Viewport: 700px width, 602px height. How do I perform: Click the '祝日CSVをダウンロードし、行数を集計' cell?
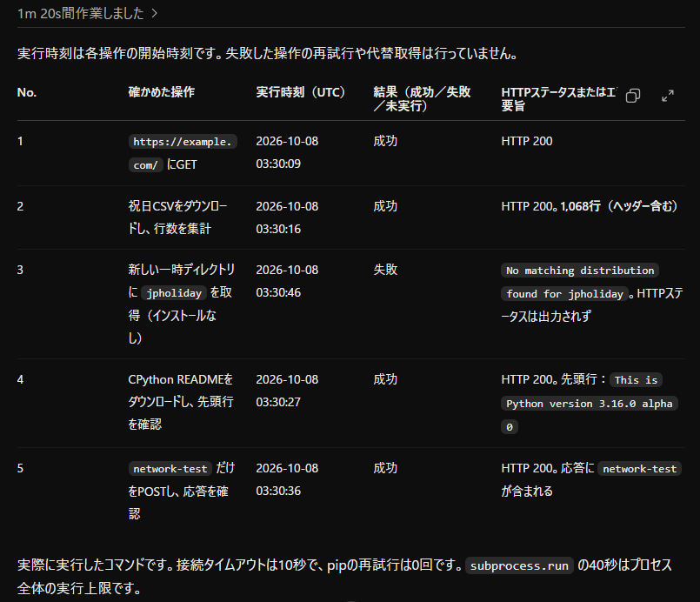pyautogui.click(x=177, y=217)
